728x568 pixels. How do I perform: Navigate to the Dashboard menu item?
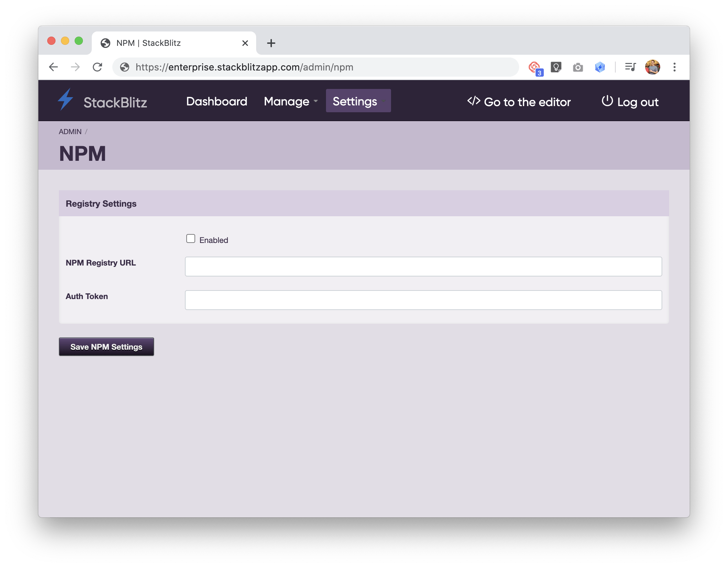[217, 101]
